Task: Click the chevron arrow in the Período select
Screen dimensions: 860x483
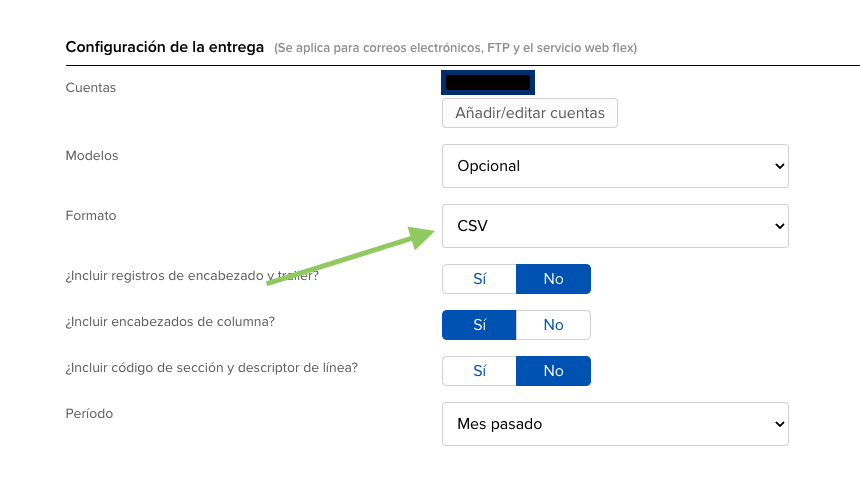Action: [779, 424]
